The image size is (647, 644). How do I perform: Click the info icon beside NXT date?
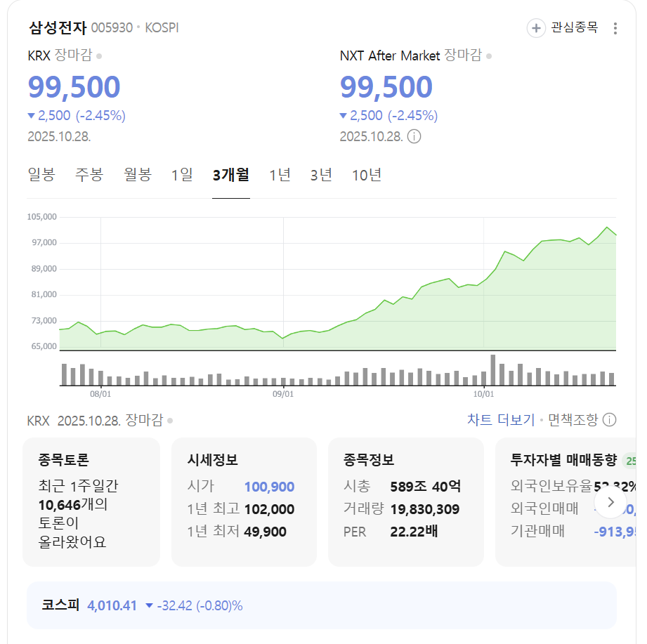pos(414,136)
